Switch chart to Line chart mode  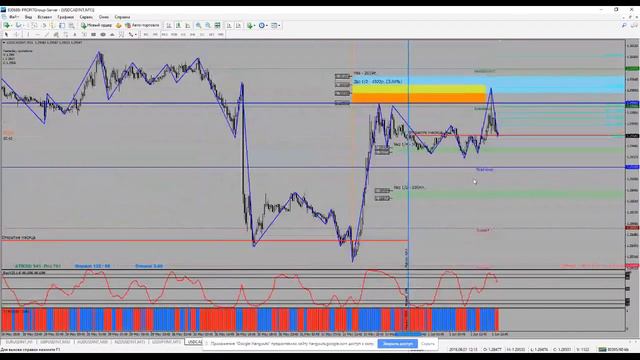[188, 25]
